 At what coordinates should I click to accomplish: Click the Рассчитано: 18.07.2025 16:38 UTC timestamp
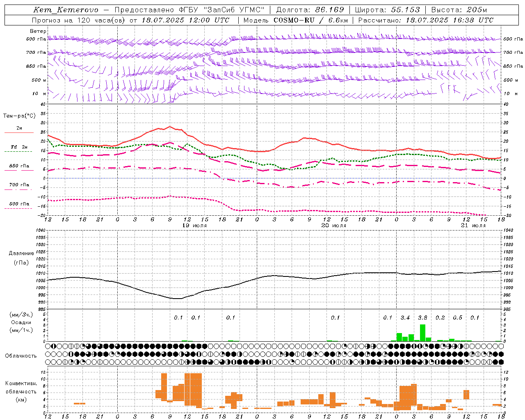[x=426, y=20]
